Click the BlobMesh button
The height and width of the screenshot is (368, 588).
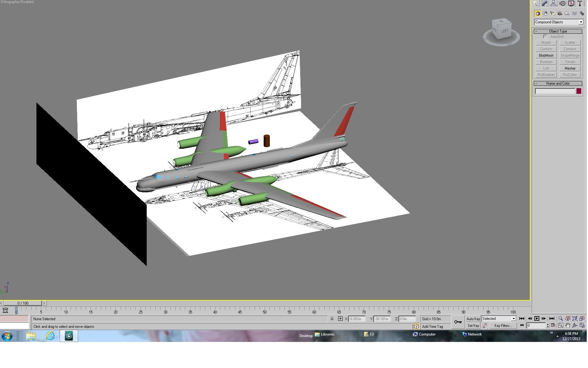tap(546, 56)
